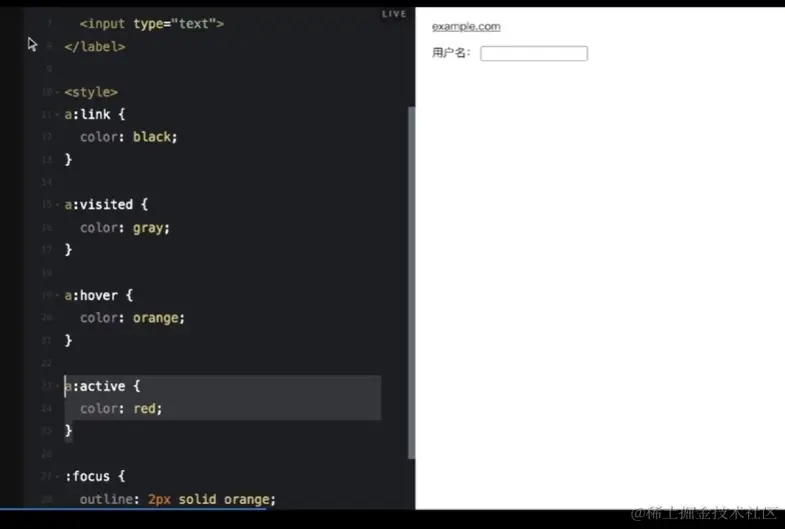The height and width of the screenshot is (529, 785).
Task: Click the a:active selector text
Action: point(95,386)
